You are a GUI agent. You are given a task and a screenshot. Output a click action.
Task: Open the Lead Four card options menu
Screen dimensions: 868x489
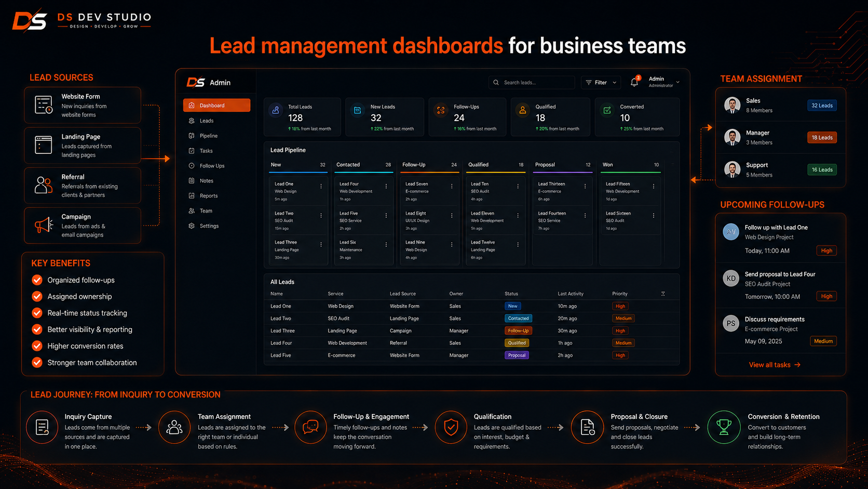386,186
